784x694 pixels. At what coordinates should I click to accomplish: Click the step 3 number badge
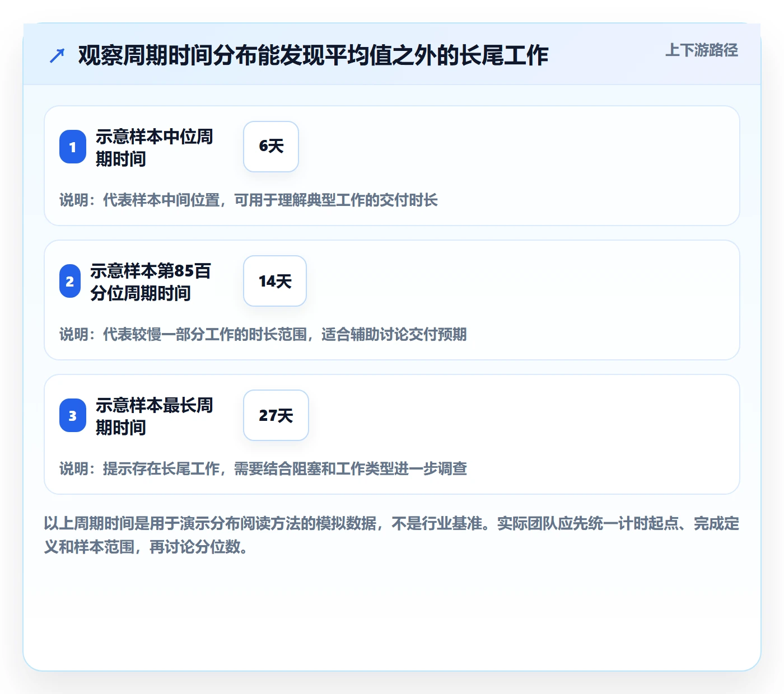pos(73,415)
